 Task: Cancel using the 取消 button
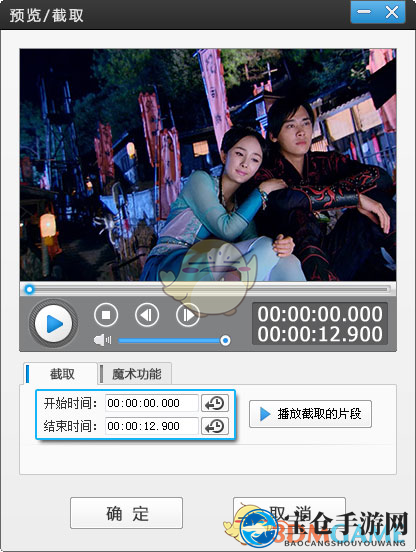click(289, 513)
